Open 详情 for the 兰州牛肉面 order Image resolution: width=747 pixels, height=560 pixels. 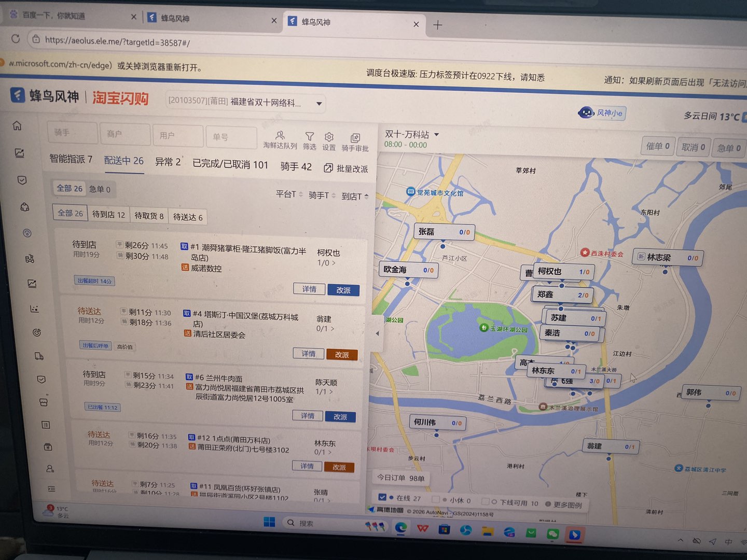point(308,416)
